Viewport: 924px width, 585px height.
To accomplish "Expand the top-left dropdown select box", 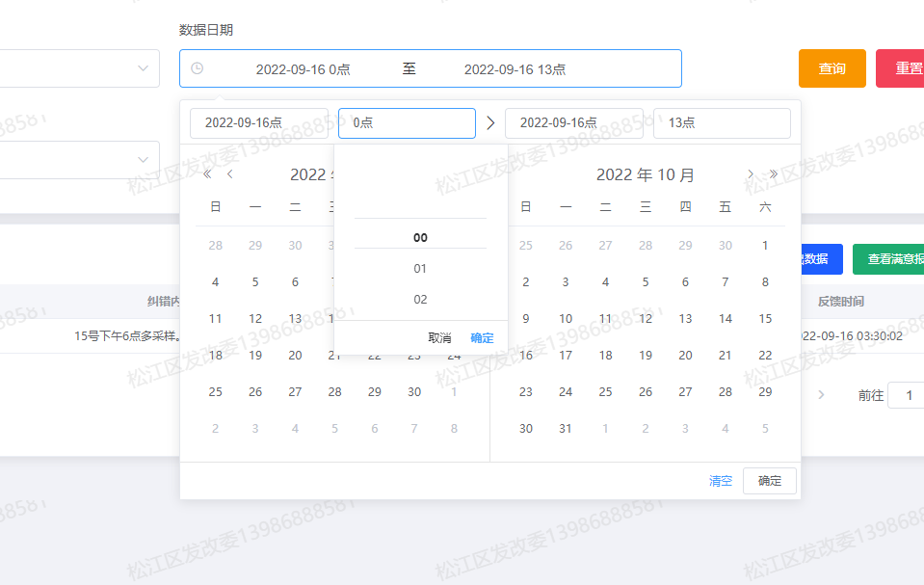I will tap(143, 68).
